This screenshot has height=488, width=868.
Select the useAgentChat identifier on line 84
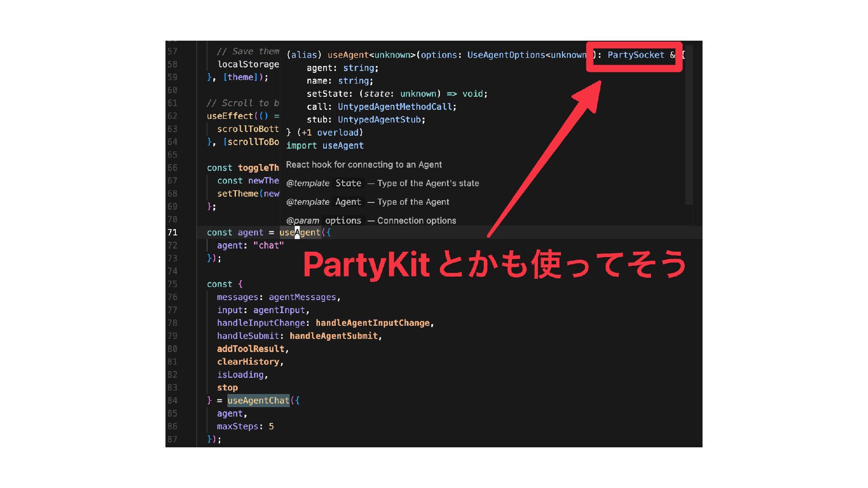(258, 400)
